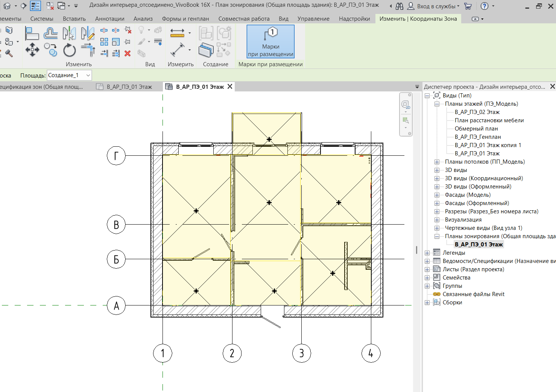Choose Trim/Extend Single Element tool
Screen dimensions: 556x392
pyautogui.click(x=104, y=53)
